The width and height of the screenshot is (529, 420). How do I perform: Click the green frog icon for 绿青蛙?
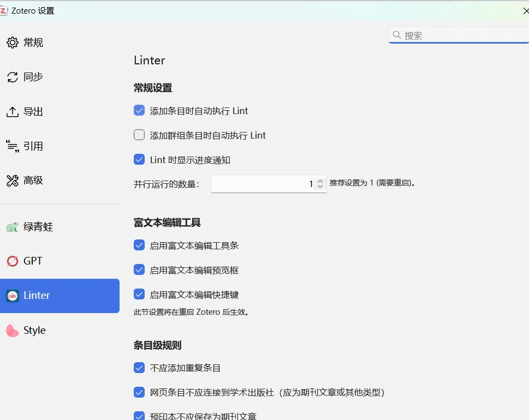(13, 227)
